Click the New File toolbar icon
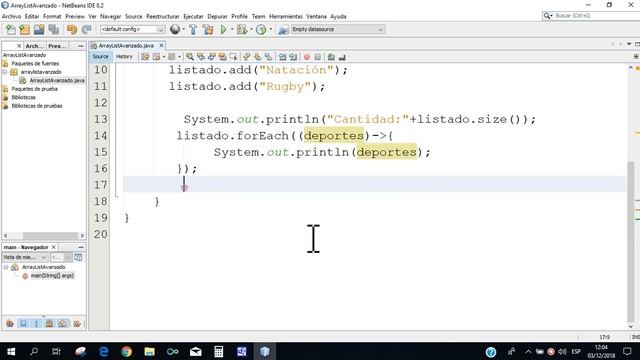This screenshot has height=360, width=640. coord(11,29)
